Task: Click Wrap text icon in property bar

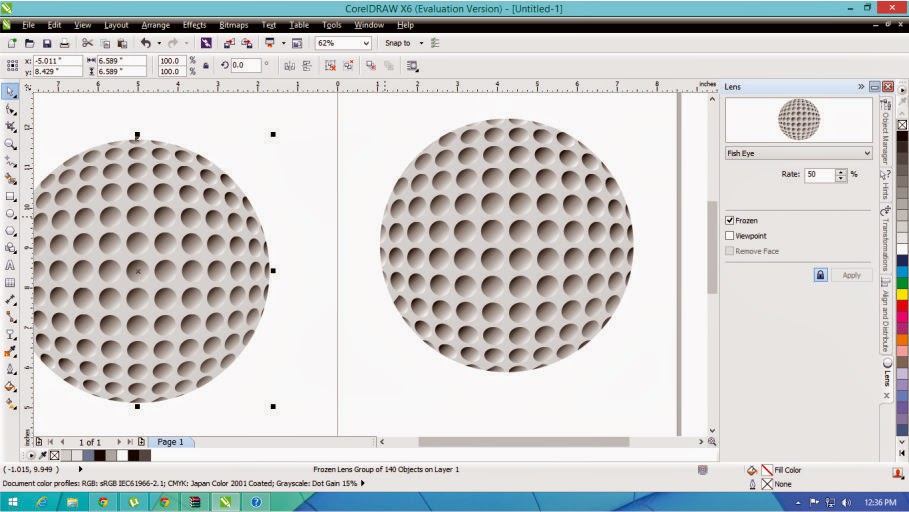Action: 412,66
